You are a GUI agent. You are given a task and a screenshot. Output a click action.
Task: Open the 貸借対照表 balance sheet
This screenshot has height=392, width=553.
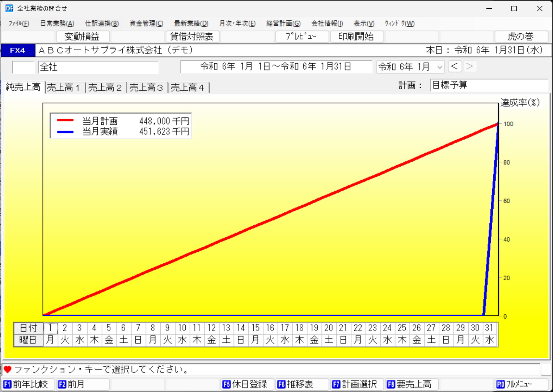pyautogui.click(x=193, y=37)
